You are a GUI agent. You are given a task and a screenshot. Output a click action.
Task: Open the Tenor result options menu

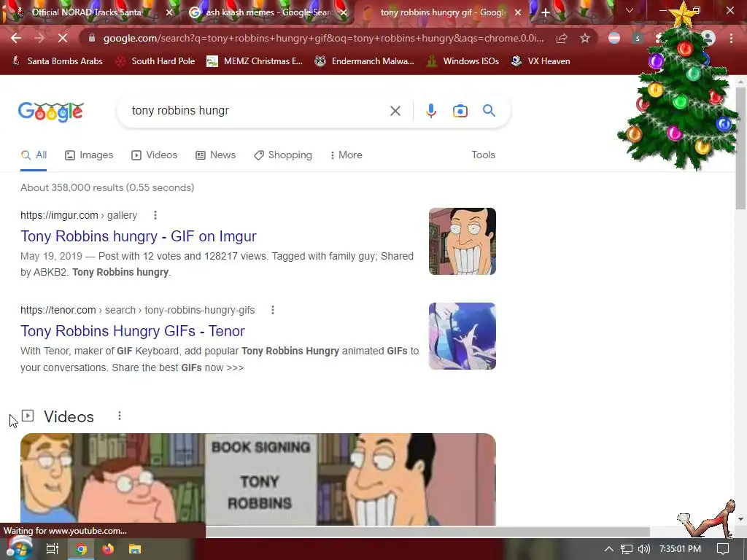point(273,310)
